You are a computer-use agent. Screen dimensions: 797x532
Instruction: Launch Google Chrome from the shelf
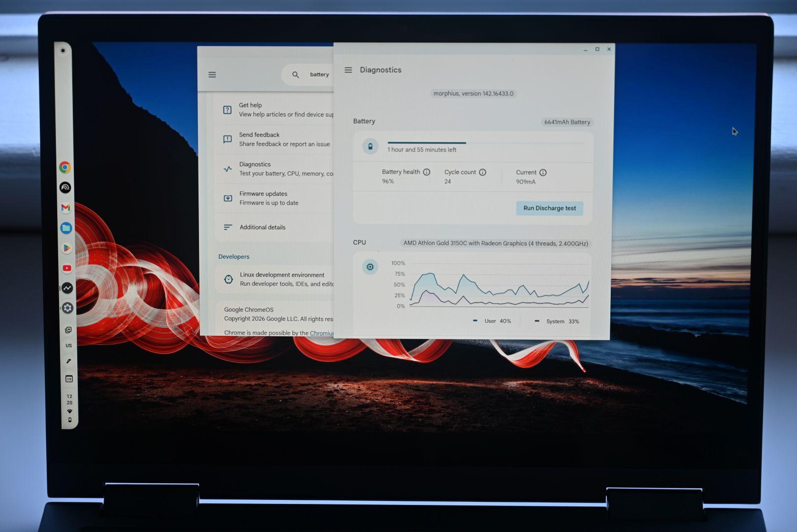coord(65,167)
